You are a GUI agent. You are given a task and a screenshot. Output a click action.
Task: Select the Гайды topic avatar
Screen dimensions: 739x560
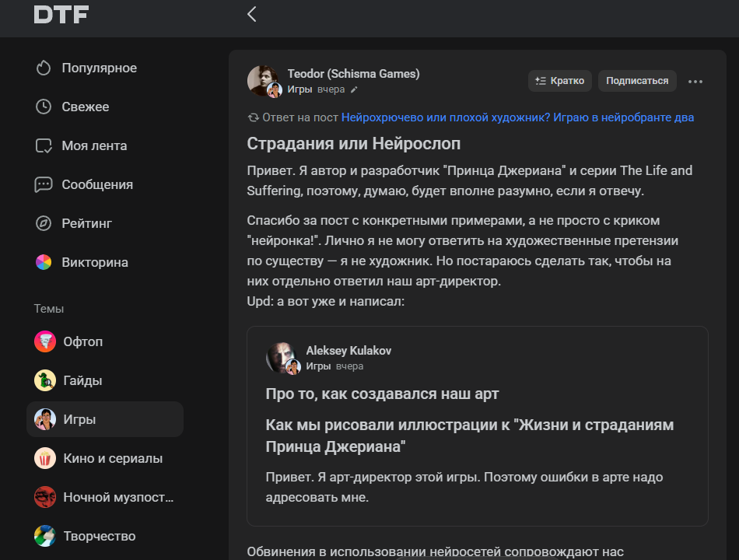(x=45, y=380)
